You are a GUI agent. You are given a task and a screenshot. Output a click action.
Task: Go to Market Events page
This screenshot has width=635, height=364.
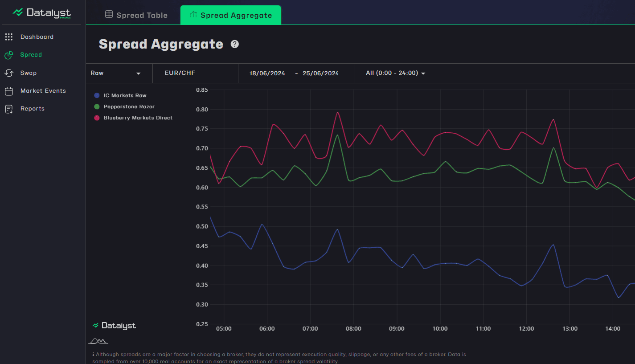(43, 91)
